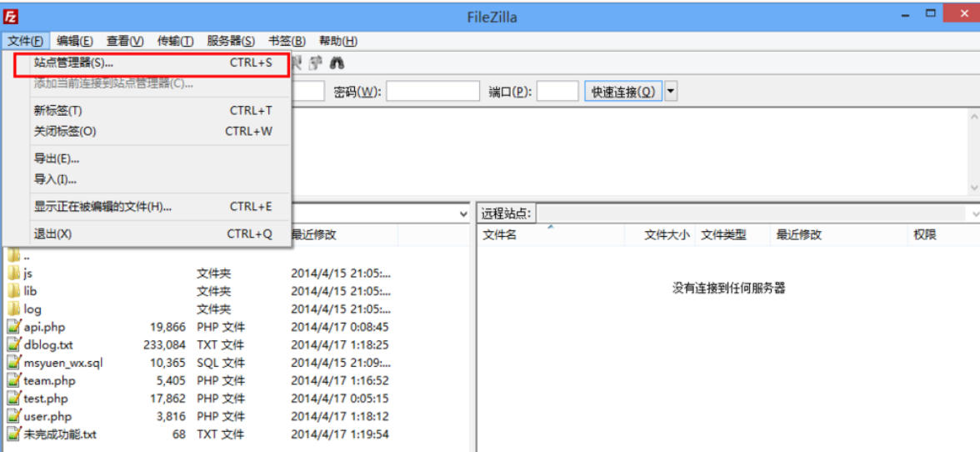This screenshot has width=980, height=452.
Task: Expand the quick connect history dropdown arrow
Action: 671,92
